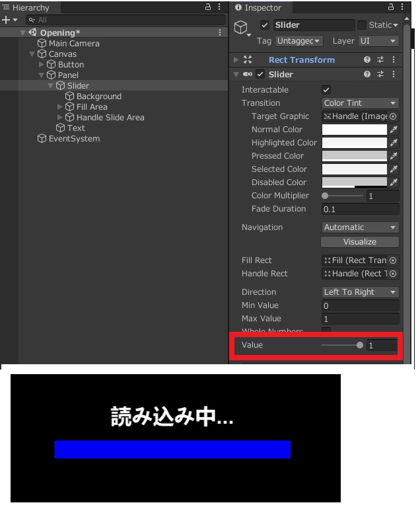
Task: Open the create dropdown arrow next to plus
Action: click(15, 20)
